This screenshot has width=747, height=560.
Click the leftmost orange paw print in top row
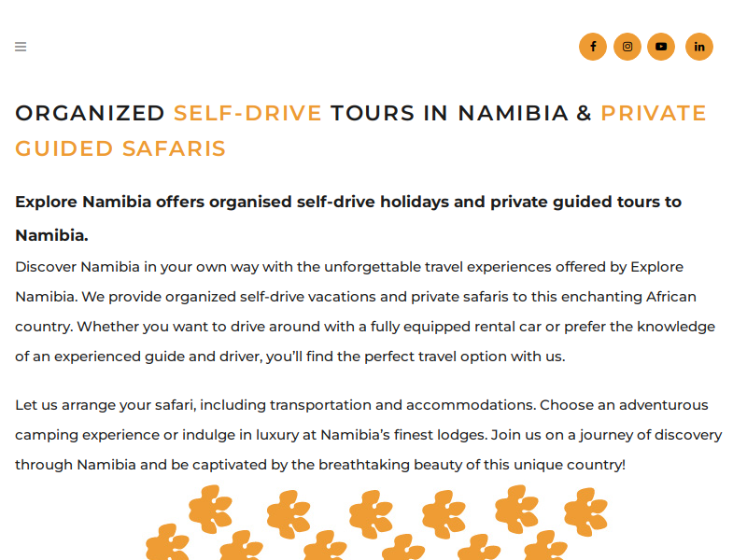coord(210,509)
